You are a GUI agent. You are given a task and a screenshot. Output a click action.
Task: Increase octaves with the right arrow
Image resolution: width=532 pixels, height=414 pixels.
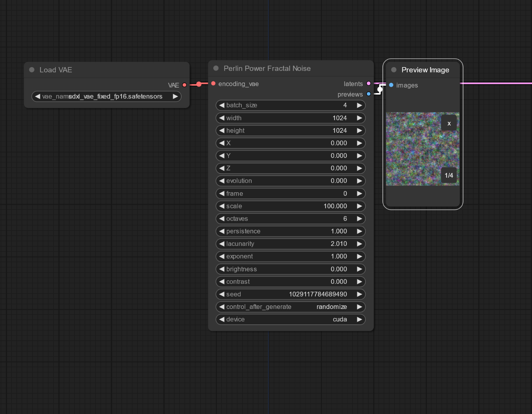360,218
